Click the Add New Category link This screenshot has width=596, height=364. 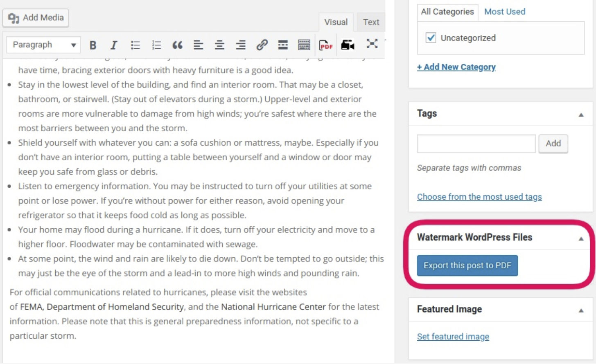pyautogui.click(x=456, y=67)
